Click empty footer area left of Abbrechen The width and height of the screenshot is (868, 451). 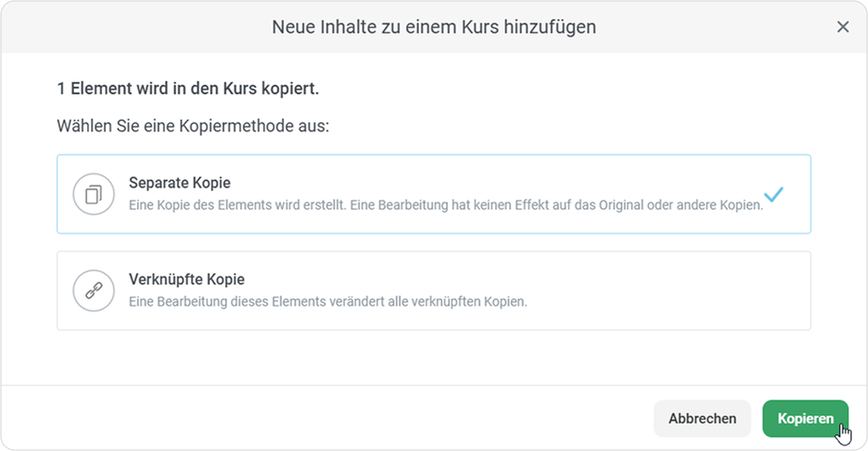(x=328, y=419)
